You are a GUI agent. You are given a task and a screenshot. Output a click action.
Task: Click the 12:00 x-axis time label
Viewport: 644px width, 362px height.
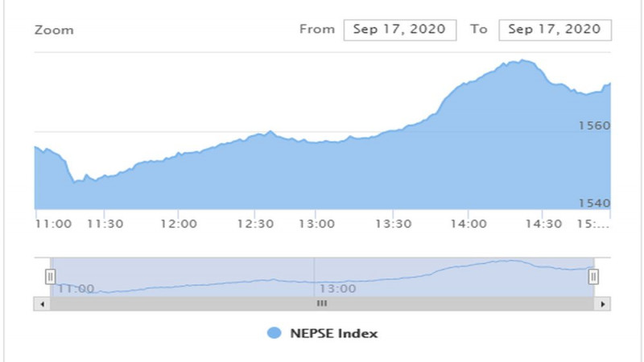(178, 224)
